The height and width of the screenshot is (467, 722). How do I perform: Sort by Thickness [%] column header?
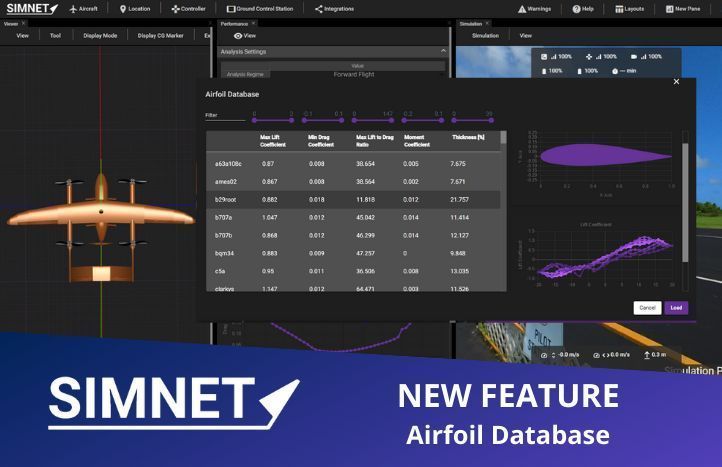tap(468, 137)
